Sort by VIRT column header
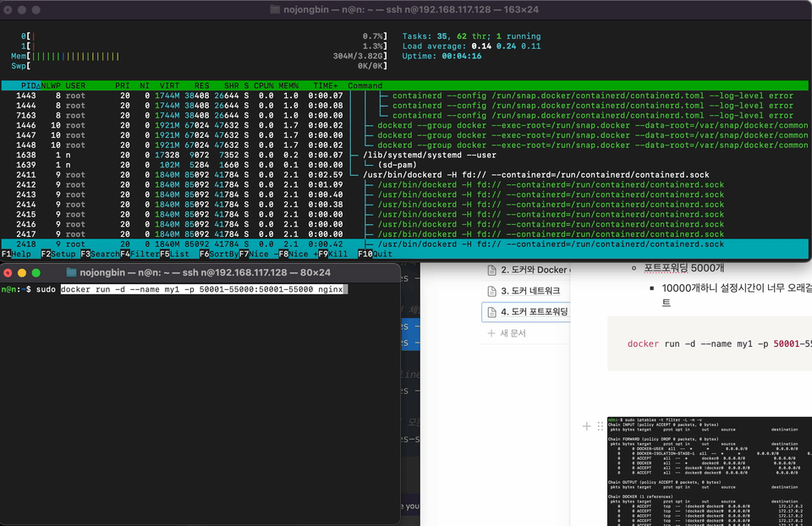The image size is (812, 526). click(x=169, y=86)
